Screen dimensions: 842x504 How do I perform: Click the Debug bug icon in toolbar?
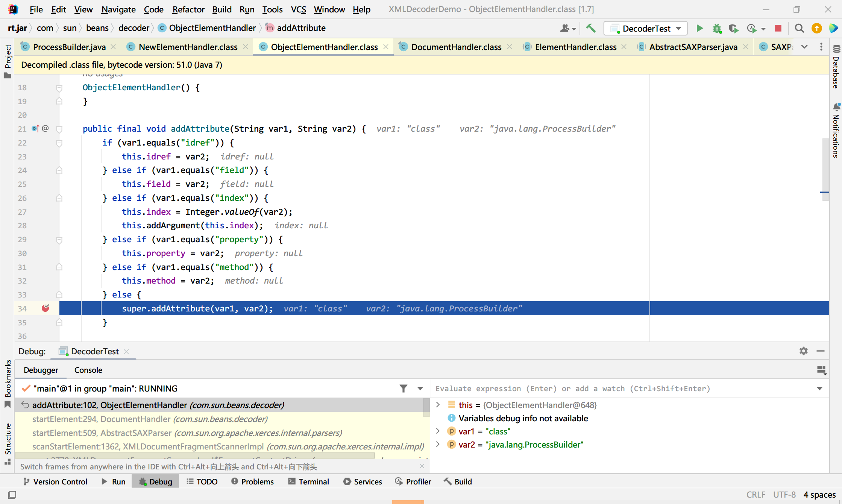point(717,28)
